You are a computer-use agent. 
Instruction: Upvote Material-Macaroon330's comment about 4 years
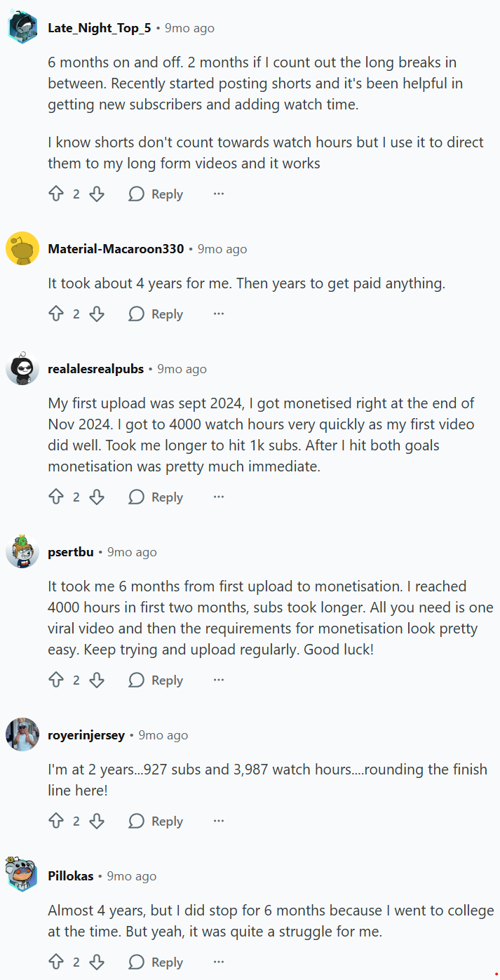56,314
